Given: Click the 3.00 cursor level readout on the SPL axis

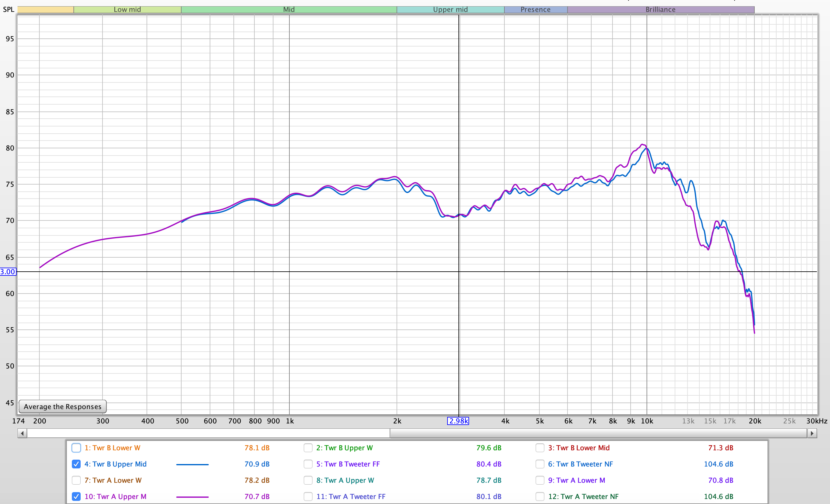Looking at the screenshot, I should (x=8, y=272).
